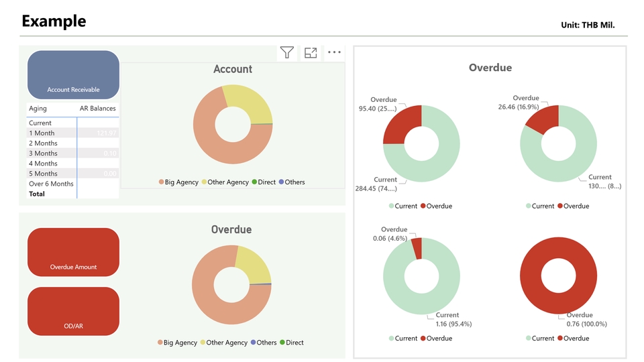The width and height of the screenshot is (644, 362).
Task: Open the More options ellipsis menu
Action: (x=334, y=52)
